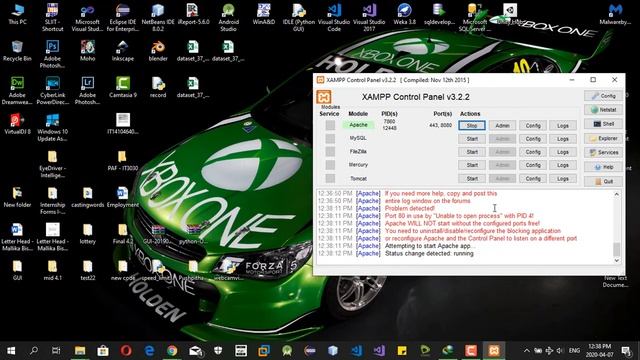Open the Apache Config menu
This screenshot has height=360, width=640.
point(533,126)
